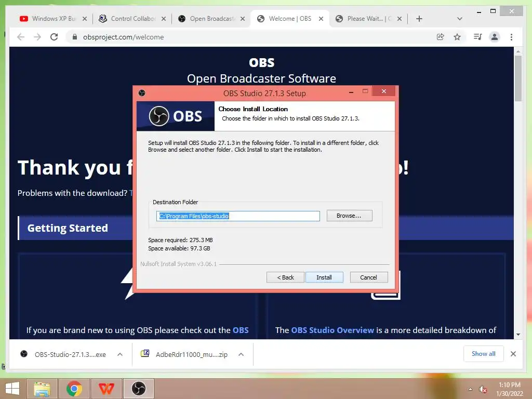Image resolution: width=532 pixels, height=399 pixels.
Task: View site security lock information
Action: coord(75,37)
